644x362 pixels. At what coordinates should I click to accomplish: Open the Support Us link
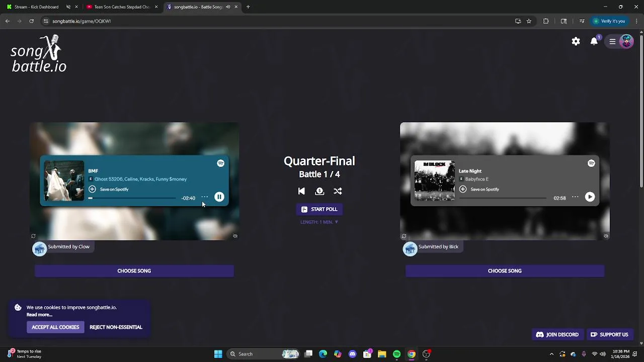tap(609, 335)
